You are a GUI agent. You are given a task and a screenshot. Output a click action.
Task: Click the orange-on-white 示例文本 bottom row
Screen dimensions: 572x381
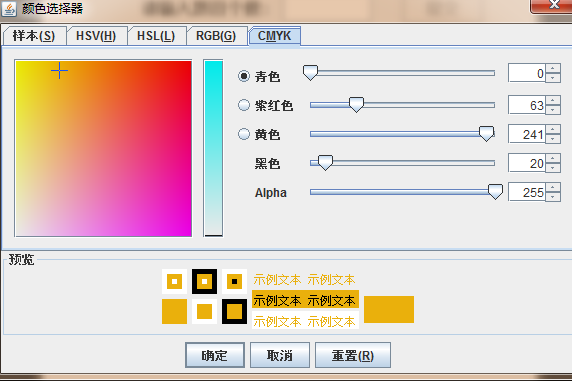click(305, 321)
